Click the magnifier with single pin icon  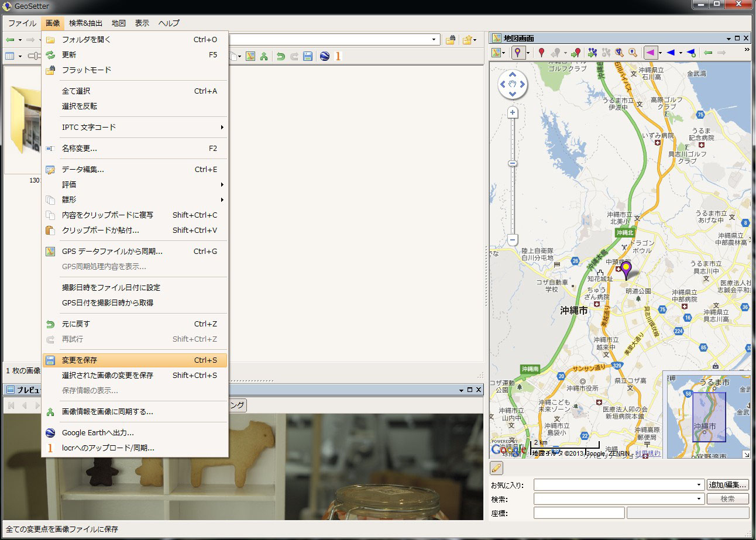point(633,53)
